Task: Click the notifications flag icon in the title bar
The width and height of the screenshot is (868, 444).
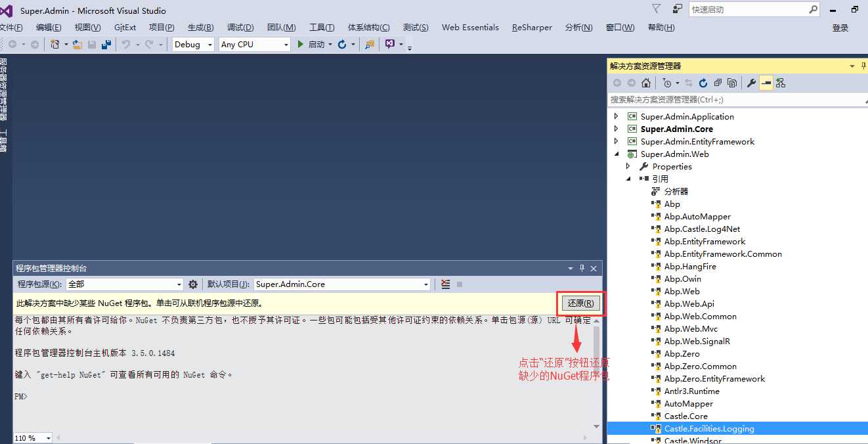Action: click(x=656, y=9)
